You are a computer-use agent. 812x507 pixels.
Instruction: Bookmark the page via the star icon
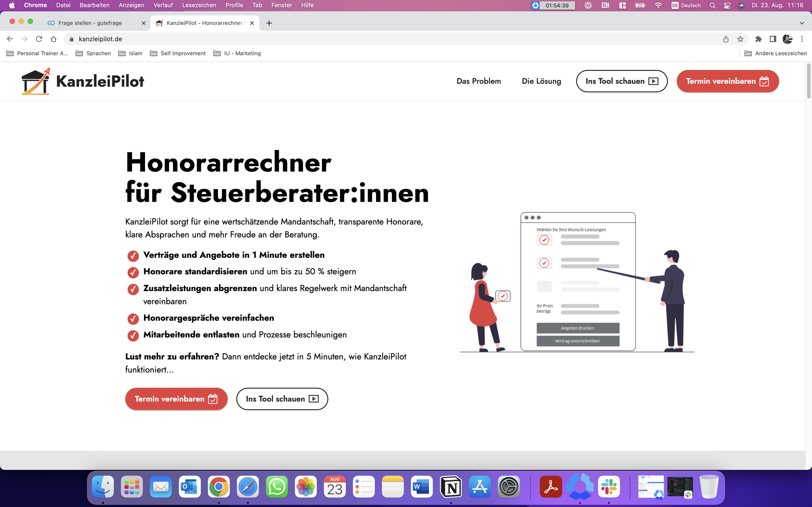tap(740, 39)
